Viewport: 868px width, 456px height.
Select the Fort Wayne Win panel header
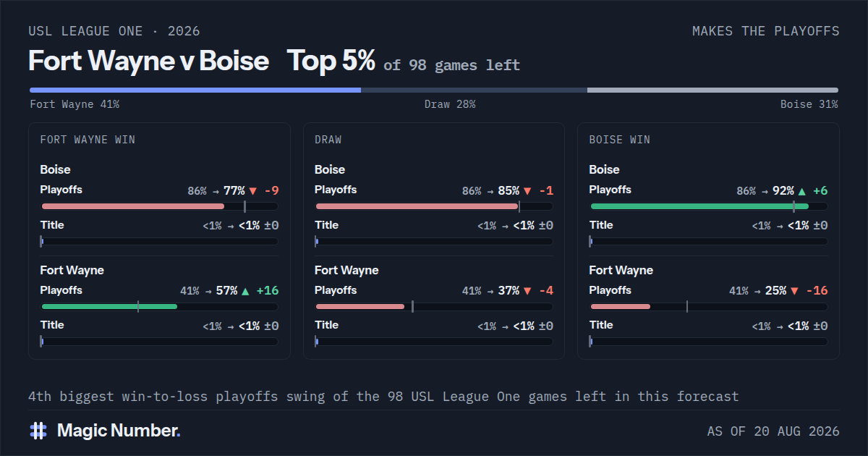[88, 140]
